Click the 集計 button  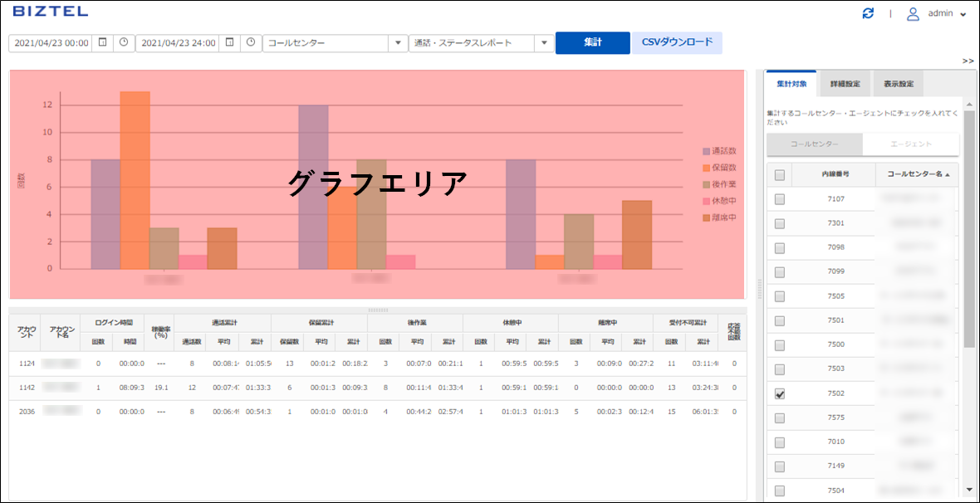pyautogui.click(x=592, y=43)
